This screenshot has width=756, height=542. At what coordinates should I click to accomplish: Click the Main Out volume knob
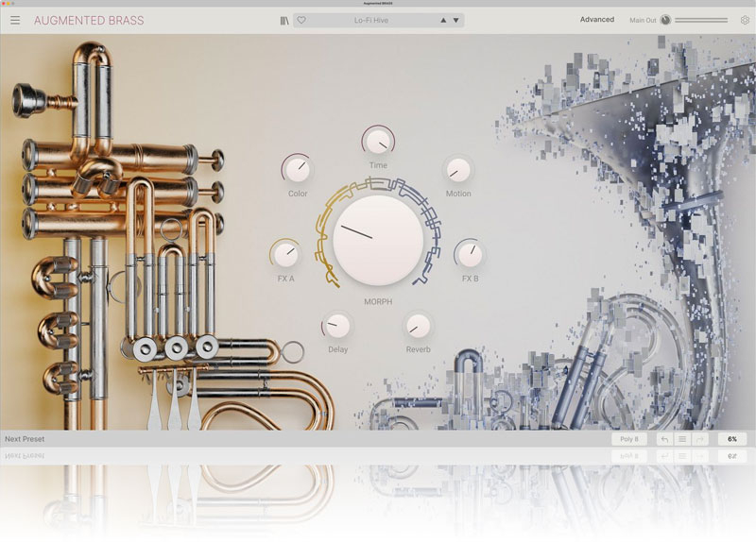pyautogui.click(x=665, y=20)
